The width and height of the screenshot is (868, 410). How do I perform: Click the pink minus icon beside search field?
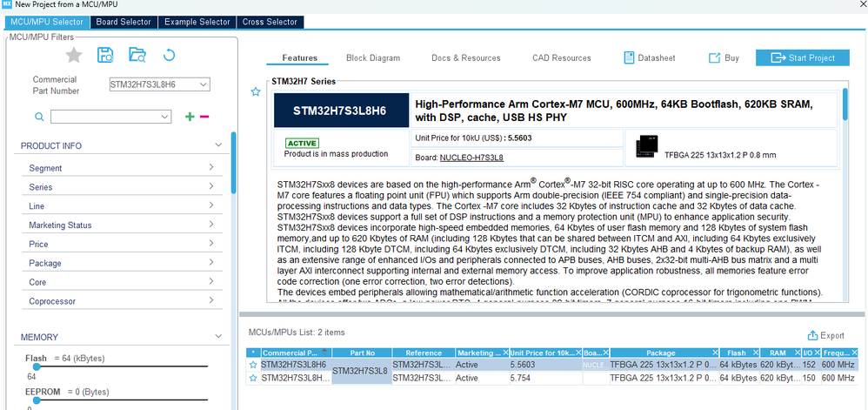pos(204,117)
